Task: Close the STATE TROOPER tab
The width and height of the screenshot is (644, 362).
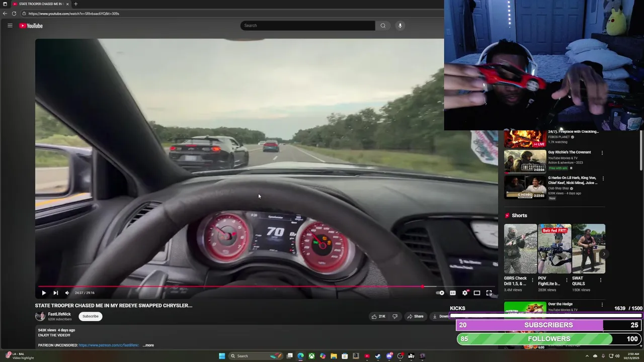Action: click(68, 4)
